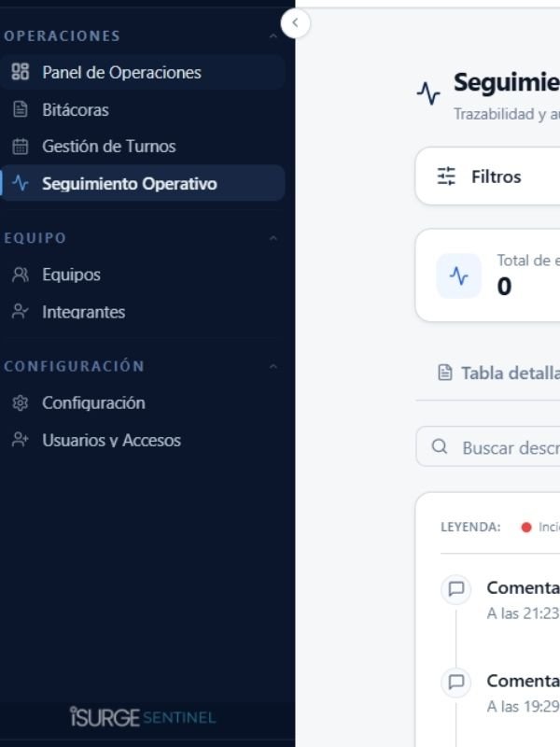
Task: Click the Bitácoras document icon
Action: point(21,109)
